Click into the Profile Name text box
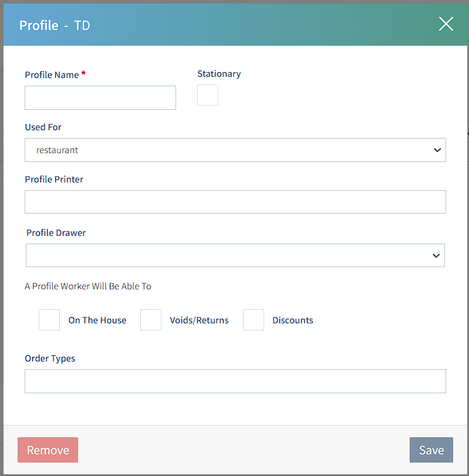This screenshot has height=476, width=469. [100, 97]
